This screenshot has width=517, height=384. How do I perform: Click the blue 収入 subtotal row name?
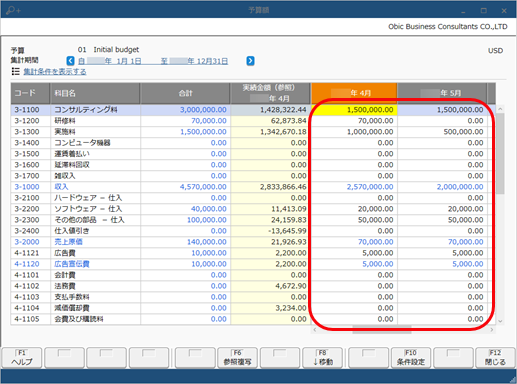coord(61,187)
